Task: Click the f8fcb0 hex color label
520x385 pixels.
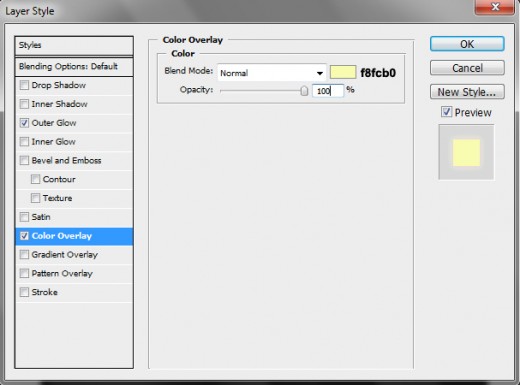Action: coord(378,73)
